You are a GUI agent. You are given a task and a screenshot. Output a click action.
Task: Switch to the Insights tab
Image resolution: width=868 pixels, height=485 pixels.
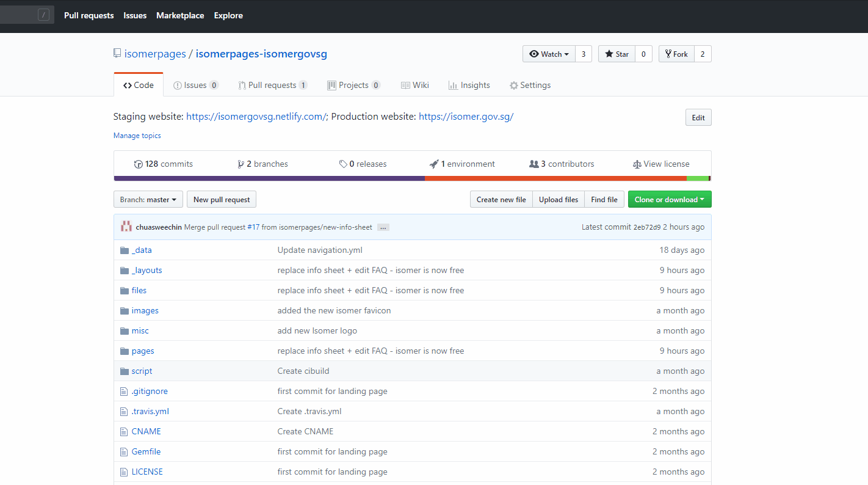[x=469, y=86]
